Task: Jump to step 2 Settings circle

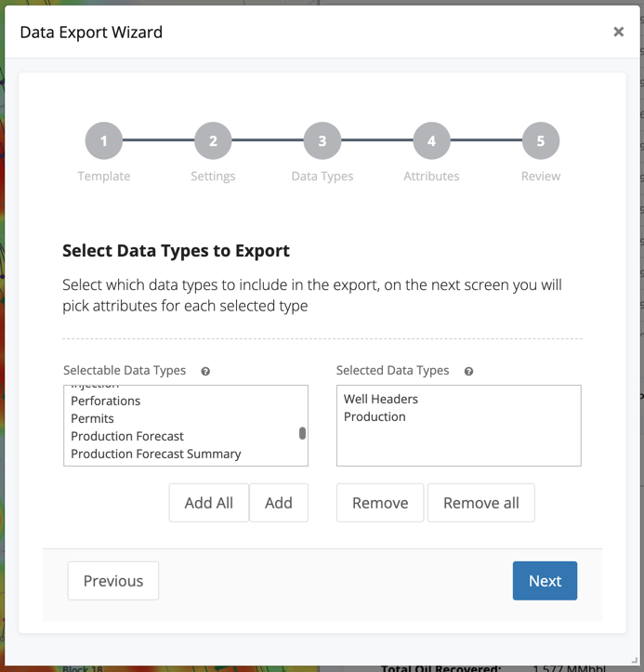Action: (213, 141)
